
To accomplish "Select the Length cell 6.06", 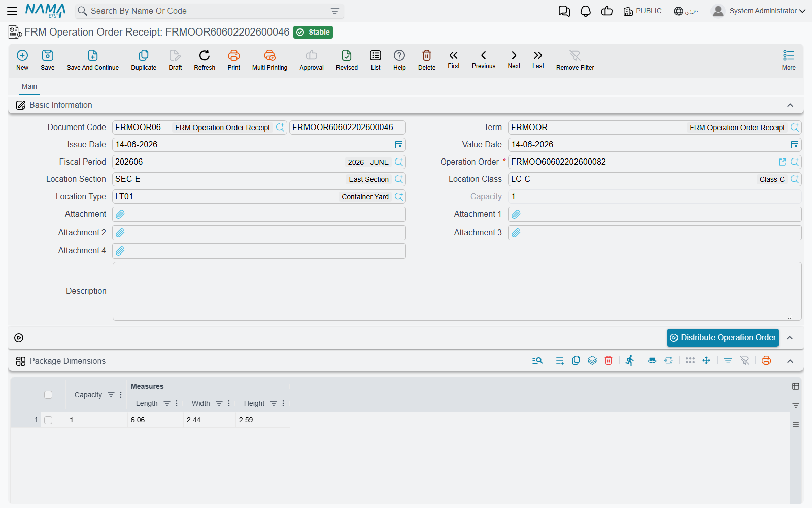I will (155, 420).
